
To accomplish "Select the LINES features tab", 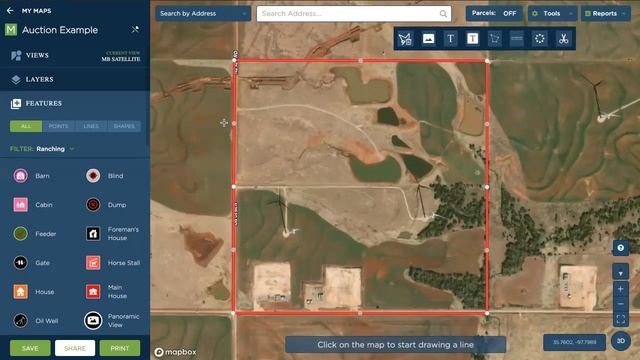I will [91, 126].
